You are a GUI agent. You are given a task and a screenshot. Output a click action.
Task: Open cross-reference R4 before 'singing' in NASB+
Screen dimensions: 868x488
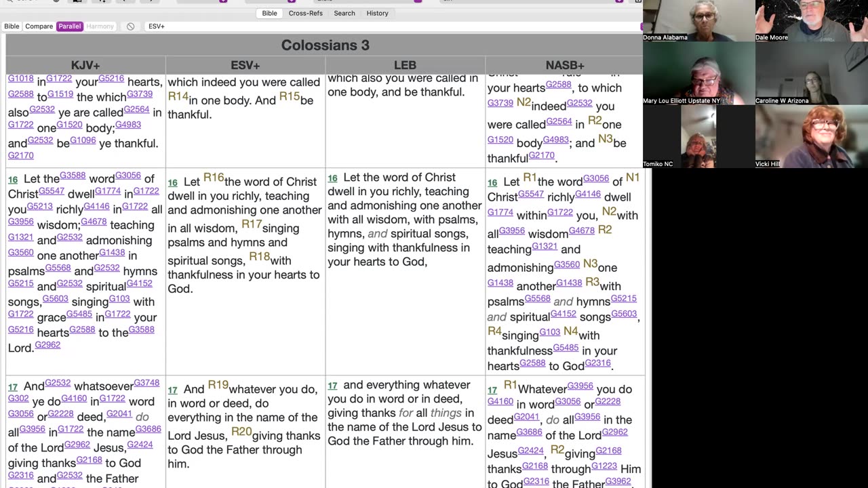(494, 331)
